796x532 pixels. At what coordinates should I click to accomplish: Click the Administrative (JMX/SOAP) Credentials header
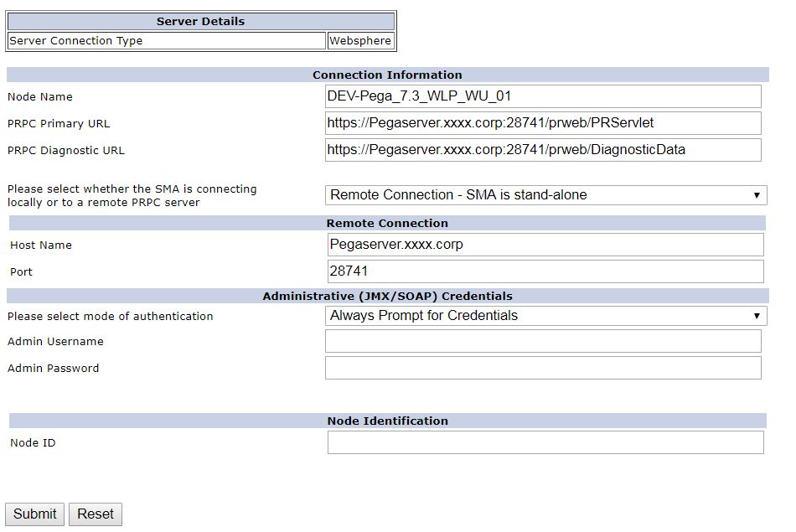tap(388, 296)
